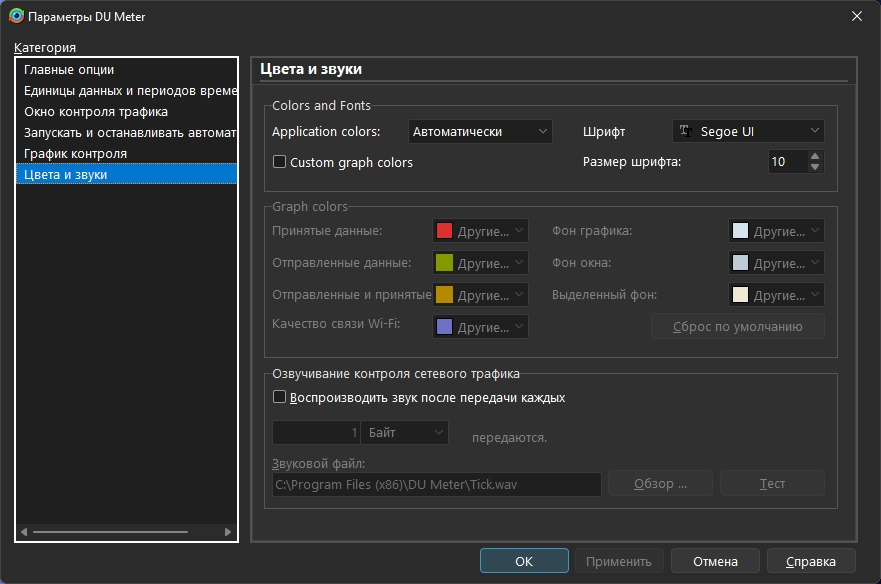
Task: Close the DU Meter options window
Action: 856,16
